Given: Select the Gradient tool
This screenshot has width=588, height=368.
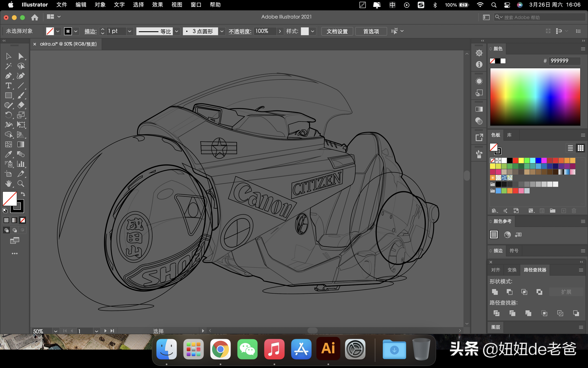Looking at the screenshot, I should (x=21, y=144).
